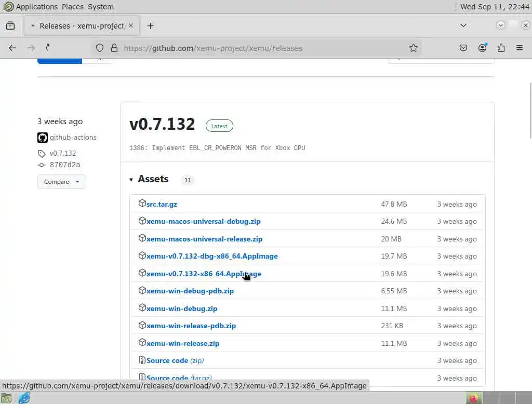Click the 19.6 MB size text

pyautogui.click(x=394, y=274)
